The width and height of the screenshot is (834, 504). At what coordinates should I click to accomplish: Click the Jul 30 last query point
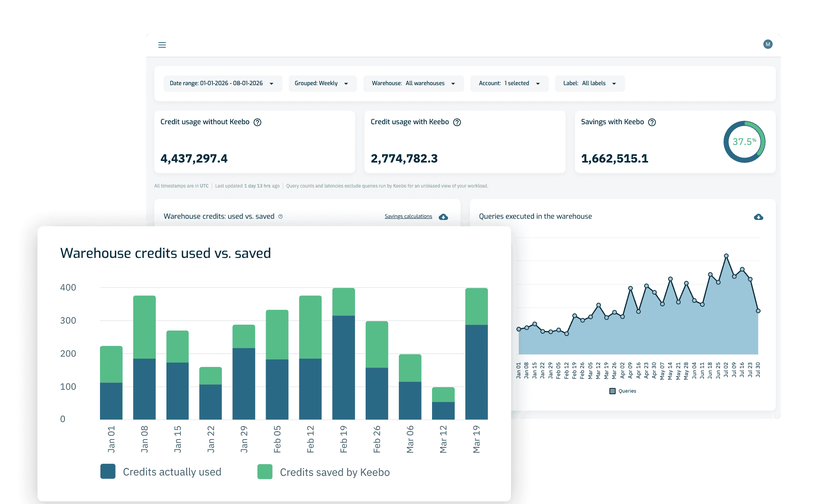758,311
